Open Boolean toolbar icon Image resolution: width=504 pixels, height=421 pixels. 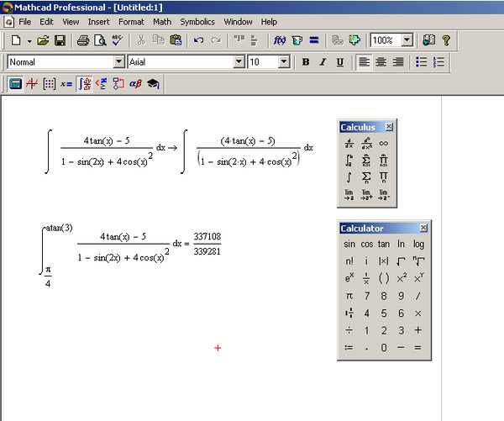[101, 84]
